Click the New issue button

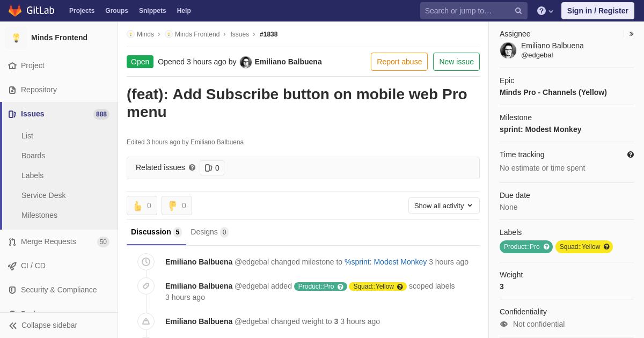456,62
